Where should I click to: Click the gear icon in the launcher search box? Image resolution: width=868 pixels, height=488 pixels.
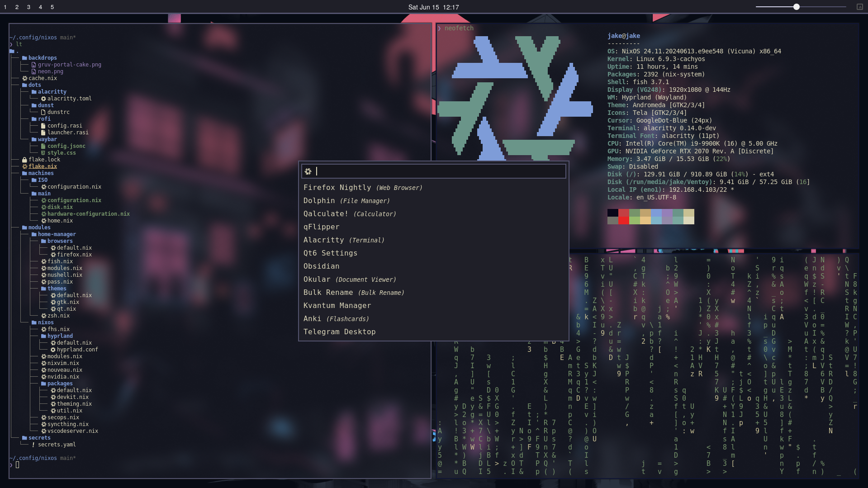[x=308, y=171]
